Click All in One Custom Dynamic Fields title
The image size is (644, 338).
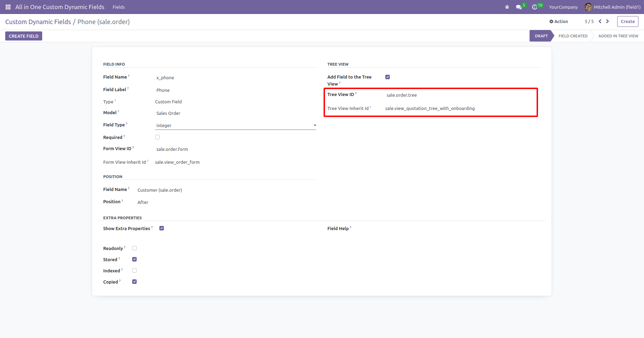tap(60, 7)
